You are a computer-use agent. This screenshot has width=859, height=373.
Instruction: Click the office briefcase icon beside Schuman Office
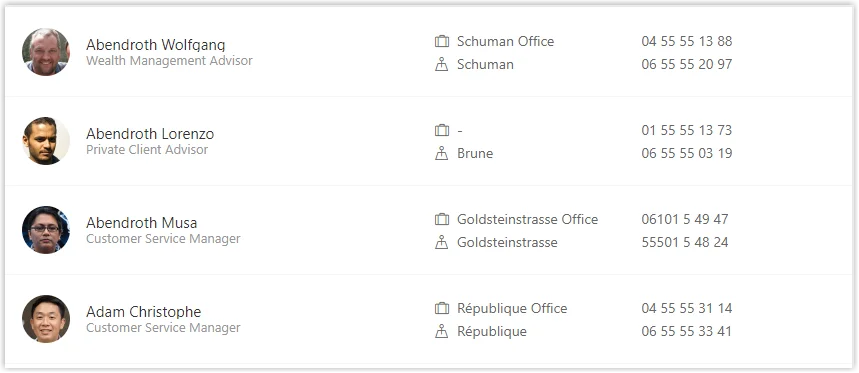[442, 42]
